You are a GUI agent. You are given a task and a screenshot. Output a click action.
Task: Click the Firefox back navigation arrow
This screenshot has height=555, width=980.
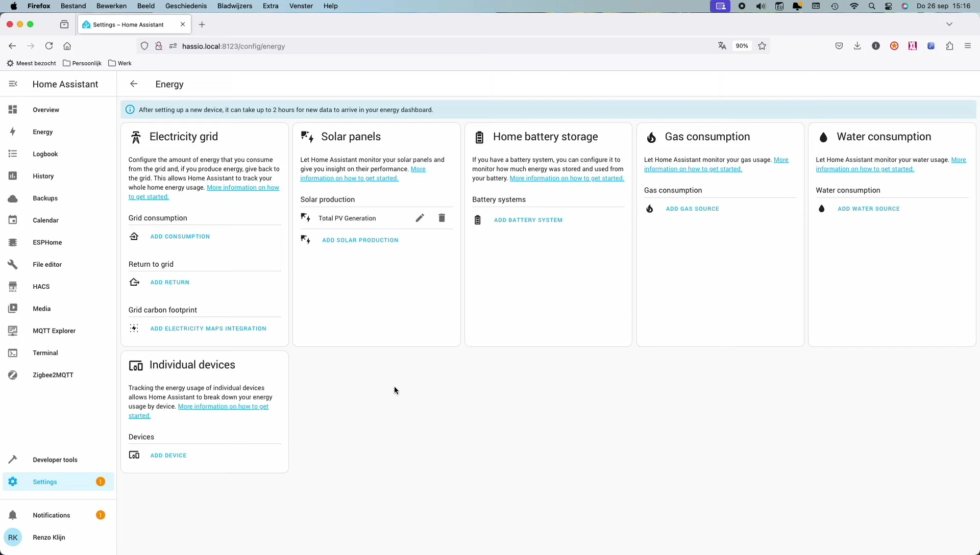[x=12, y=46]
